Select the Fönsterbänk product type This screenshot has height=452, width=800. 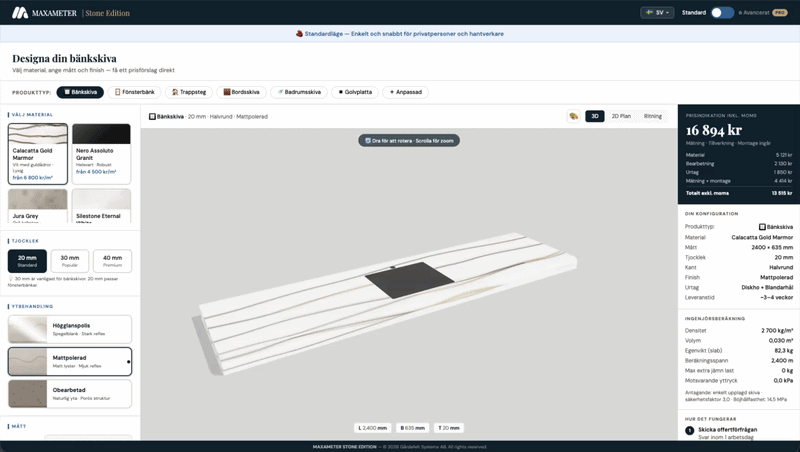(135, 92)
